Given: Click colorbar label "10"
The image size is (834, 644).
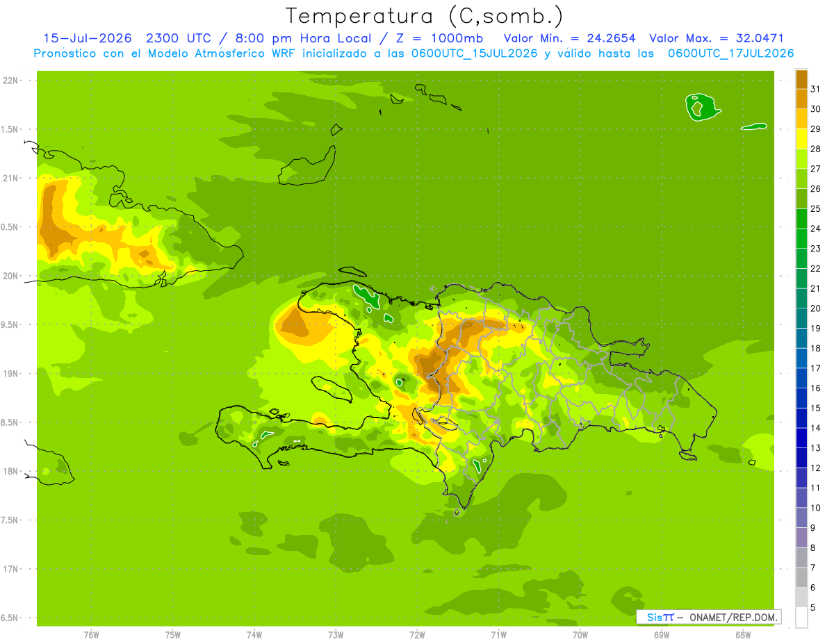Looking at the screenshot, I should [815, 508].
